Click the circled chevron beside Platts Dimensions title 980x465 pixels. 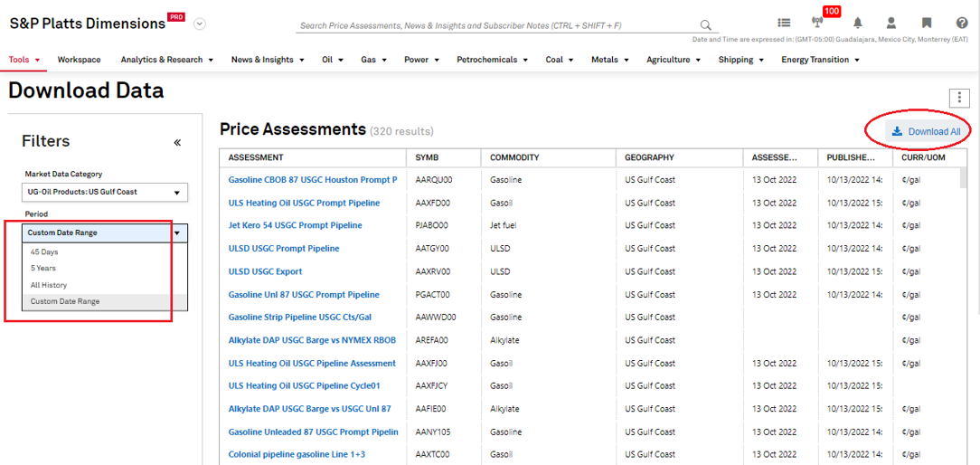click(x=200, y=24)
